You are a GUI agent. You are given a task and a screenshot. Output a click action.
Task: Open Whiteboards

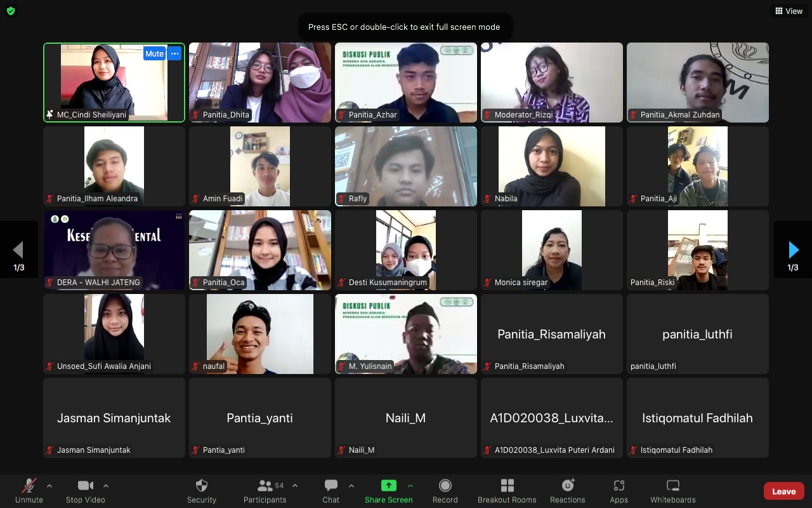pos(673,486)
